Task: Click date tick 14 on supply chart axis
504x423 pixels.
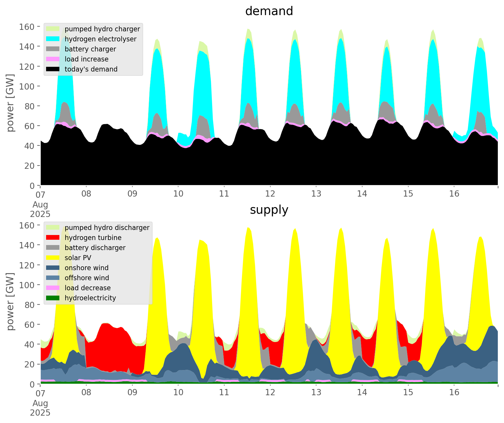Action: coord(362,393)
